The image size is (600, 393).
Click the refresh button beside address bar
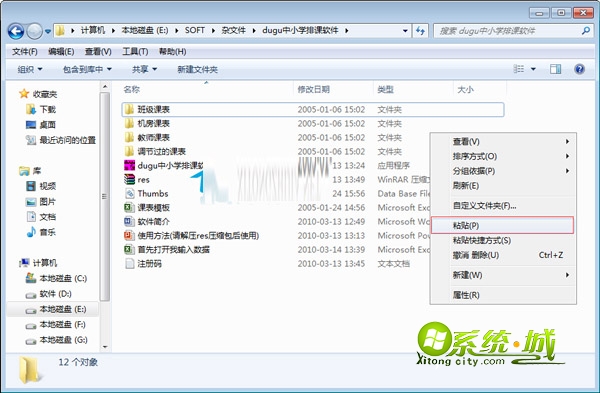click(420, 31)
